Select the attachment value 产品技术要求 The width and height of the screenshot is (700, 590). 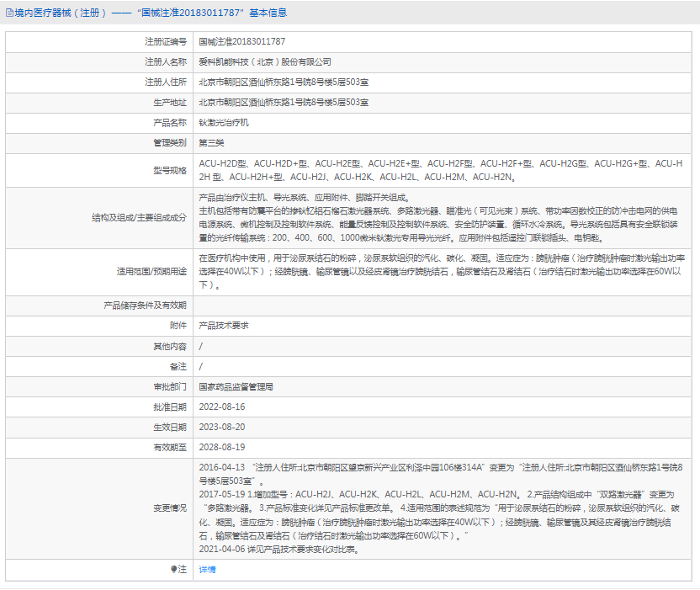point(224,326)
